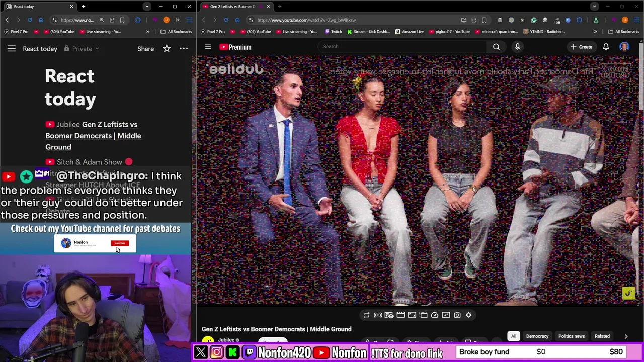
Task: Bookmark the Notion page from address bar
Action: pos(122,20)
